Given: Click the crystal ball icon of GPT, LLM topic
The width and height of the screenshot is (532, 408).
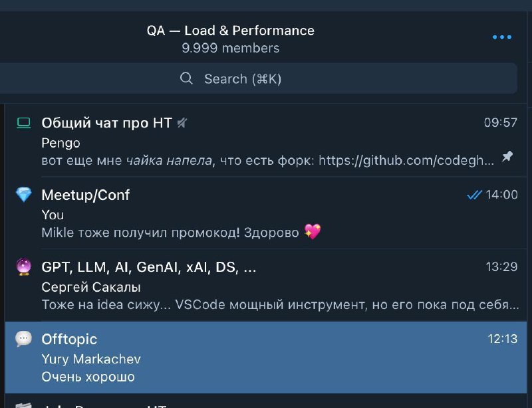Looking at the screenshot, I should (x=24, y=267).
